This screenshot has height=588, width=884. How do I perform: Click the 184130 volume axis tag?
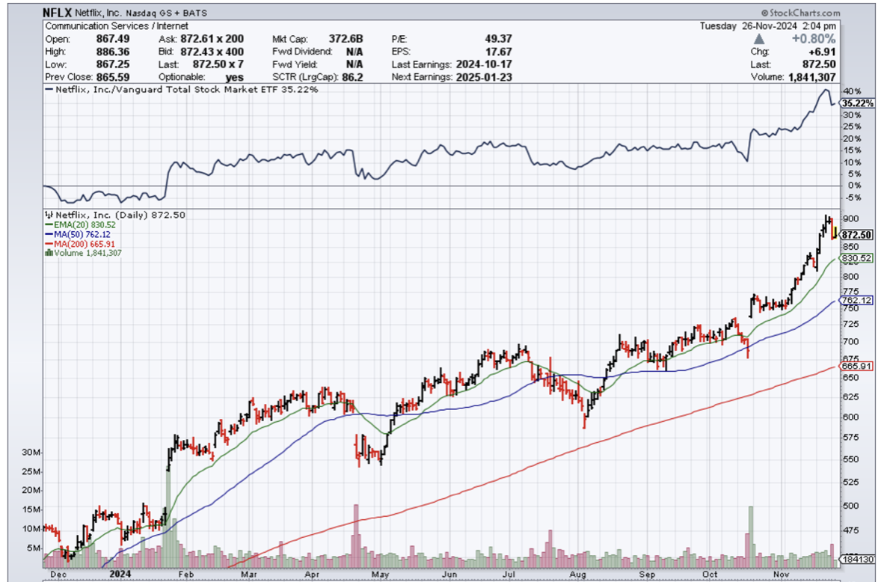click(858, 560)
